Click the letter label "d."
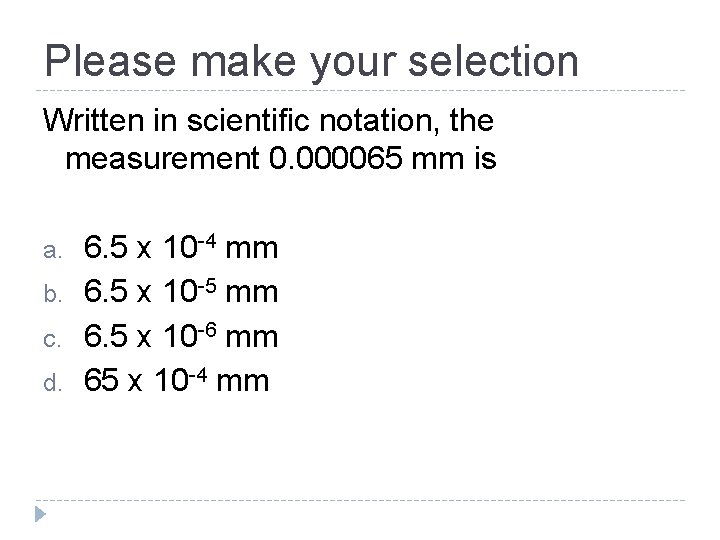The image size is (720, 540). [x=52, y=382]
